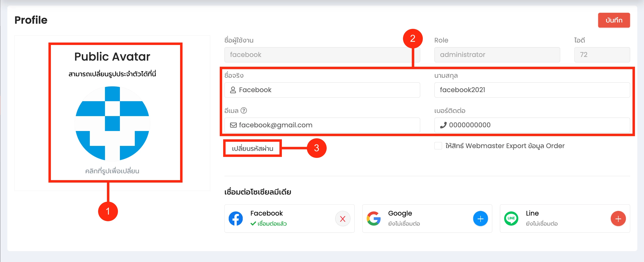Focus the surname field with facebook2021
Image resolution: width=644 pixels, height=262 pixels.
pos(532,90)
